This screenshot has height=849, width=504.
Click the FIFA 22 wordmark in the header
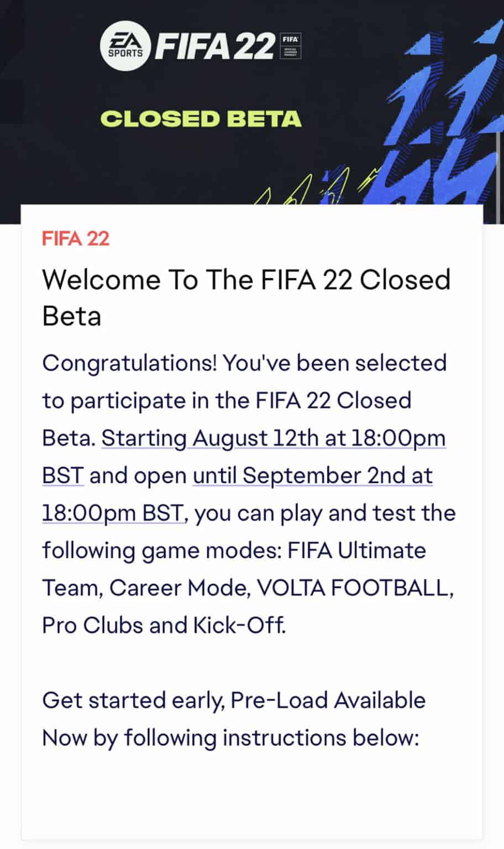[215, 46]
